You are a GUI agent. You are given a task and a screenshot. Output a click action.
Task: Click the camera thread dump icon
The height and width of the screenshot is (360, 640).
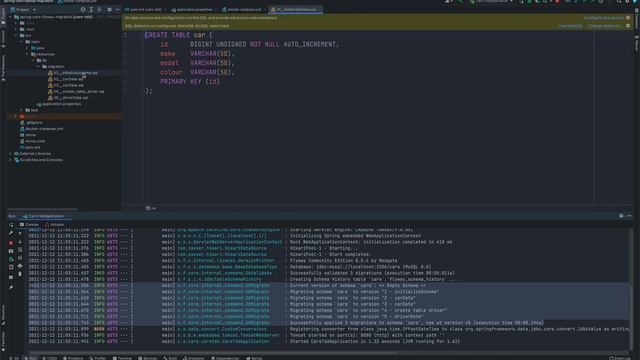coord(11,251)
